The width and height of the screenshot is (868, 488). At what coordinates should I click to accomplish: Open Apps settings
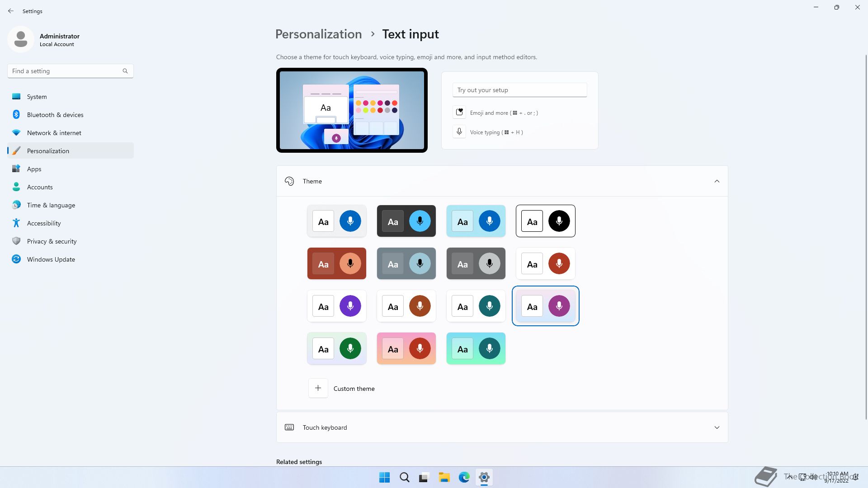(71, 169)
